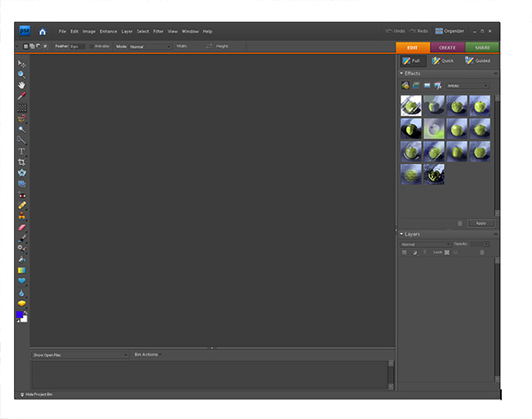Screen dimensions: 532x419
Task: Select the Rectangular Marquee tool
Action: (x=21, y=108)
